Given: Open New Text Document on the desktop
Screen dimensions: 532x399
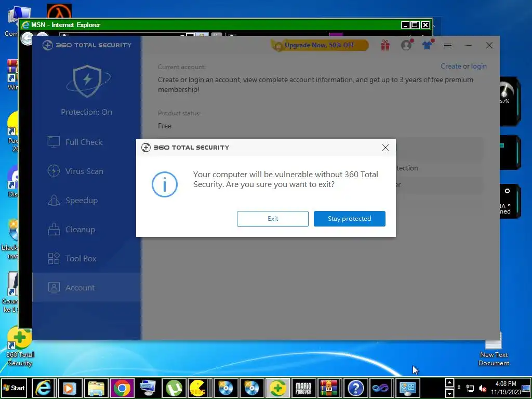Looking at the screenshot, I should 494,350.
